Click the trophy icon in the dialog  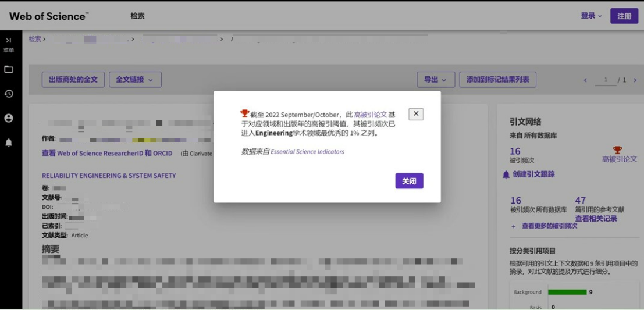[x=245, y=113]
